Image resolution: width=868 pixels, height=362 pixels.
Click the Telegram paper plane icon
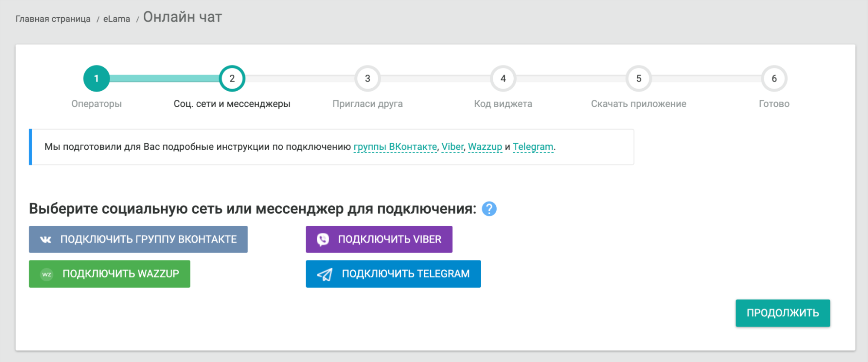click(x=325, y=274)
